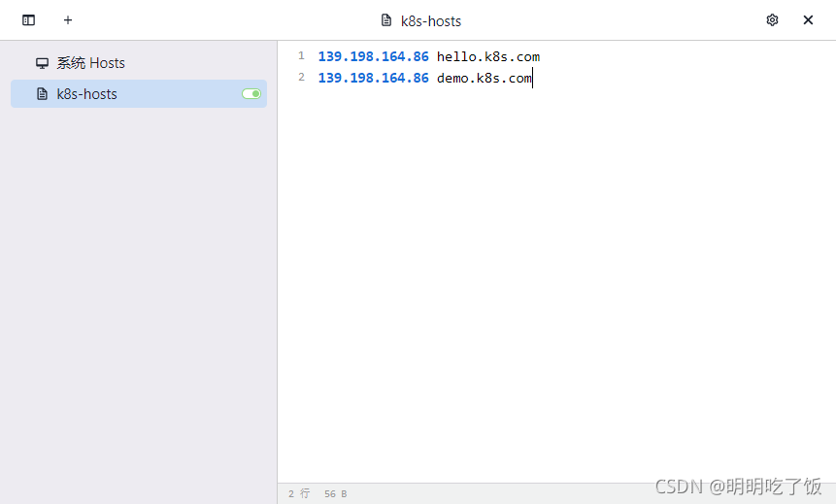Add a new hosts entry with plus icon

pos(68,20)
